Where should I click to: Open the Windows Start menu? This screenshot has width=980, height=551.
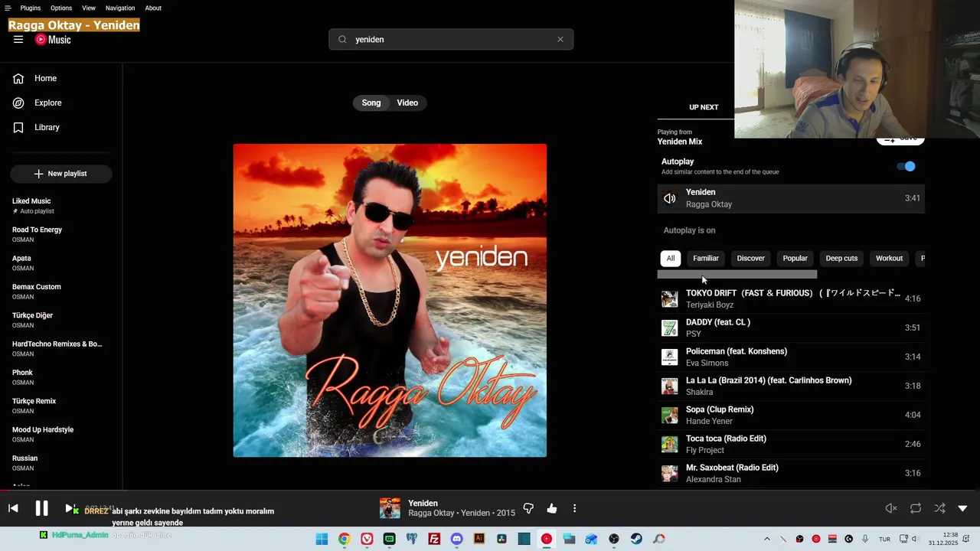tap(322, 539)
